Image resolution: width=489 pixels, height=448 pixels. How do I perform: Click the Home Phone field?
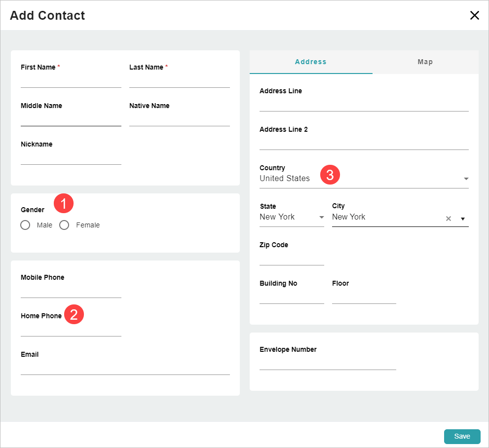[x=71, y=330]
